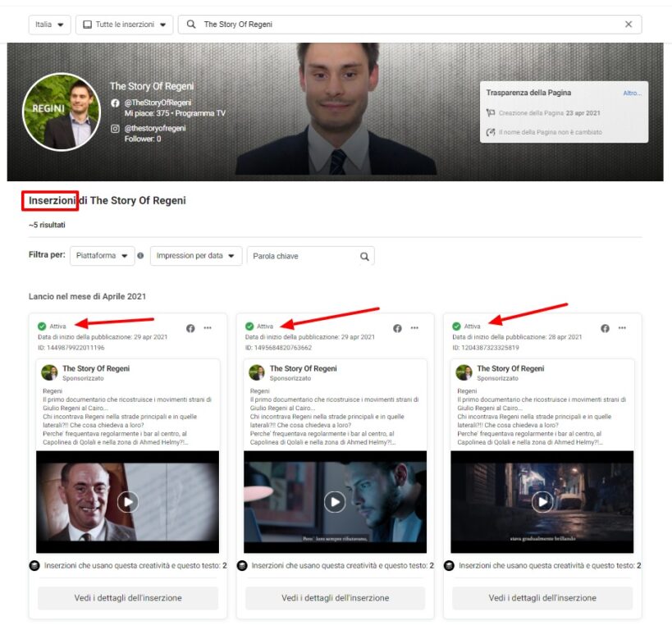Click the search box containing 'The Story Of Regeni'
Screen dimensions: 672x630
[409, 25]
